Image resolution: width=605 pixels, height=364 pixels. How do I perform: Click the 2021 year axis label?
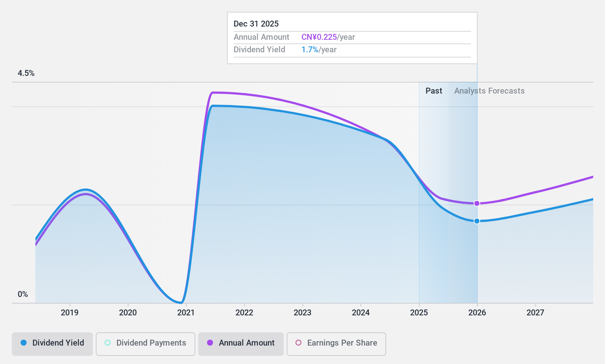186,313
